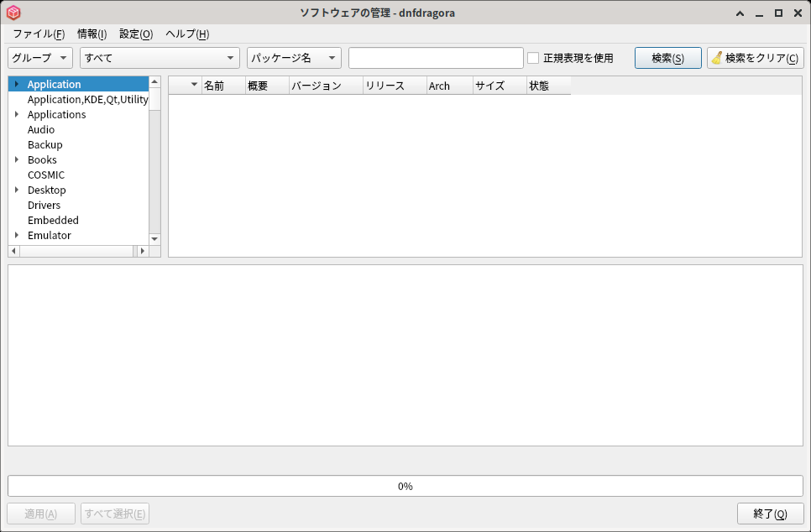
Task: Expand the Emulator tree group
Action: coord(17,235)
